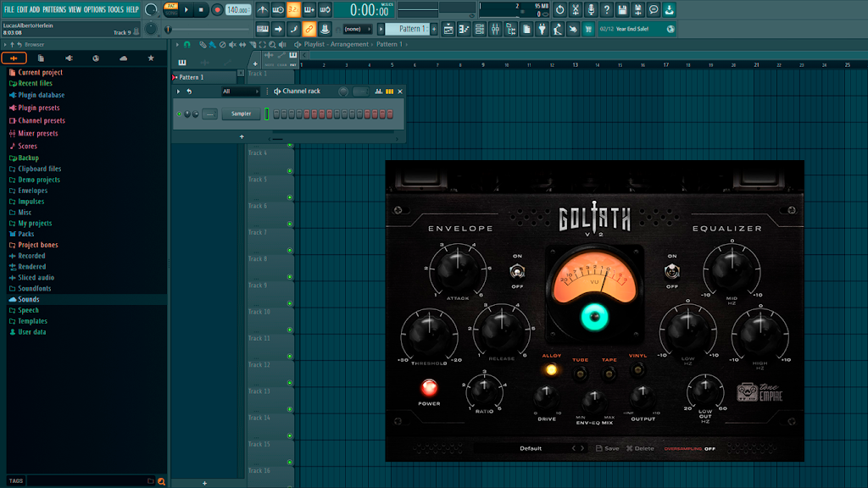Screen dimensions: 868x488
Task: Open the Channel rack menu arrow
Action: point(178,91)
